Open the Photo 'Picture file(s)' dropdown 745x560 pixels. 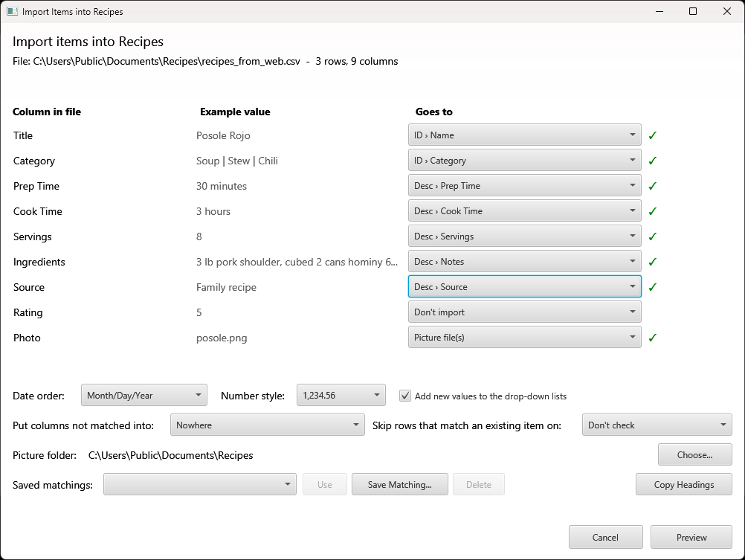coord(524,337)
